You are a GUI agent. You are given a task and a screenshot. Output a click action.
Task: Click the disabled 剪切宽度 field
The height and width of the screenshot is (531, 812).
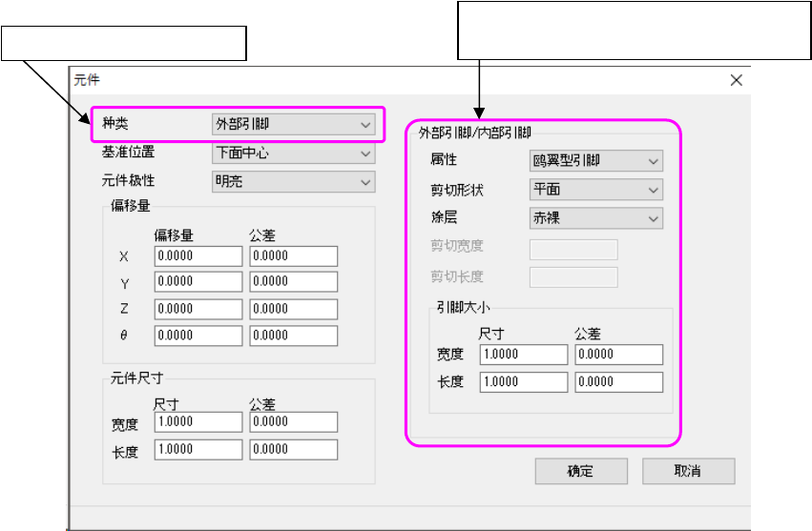pyautogui.click(x=573, y=250)
